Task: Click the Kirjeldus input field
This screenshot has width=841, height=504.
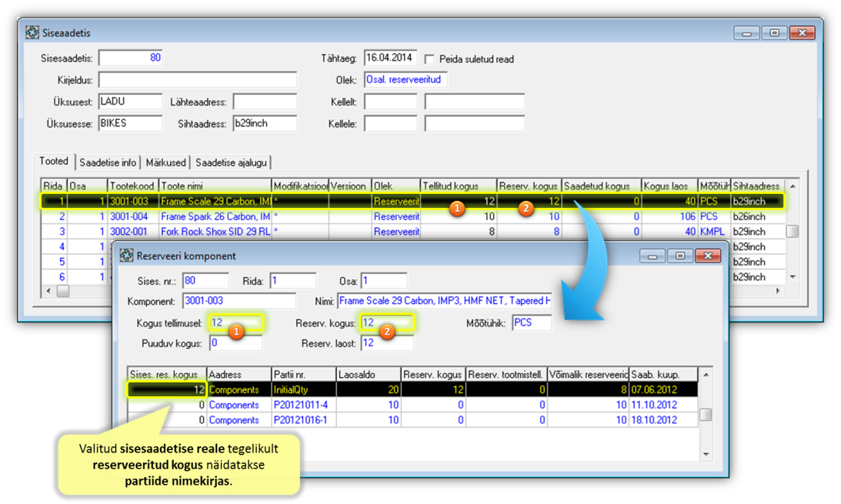Action: pos(198,80)
